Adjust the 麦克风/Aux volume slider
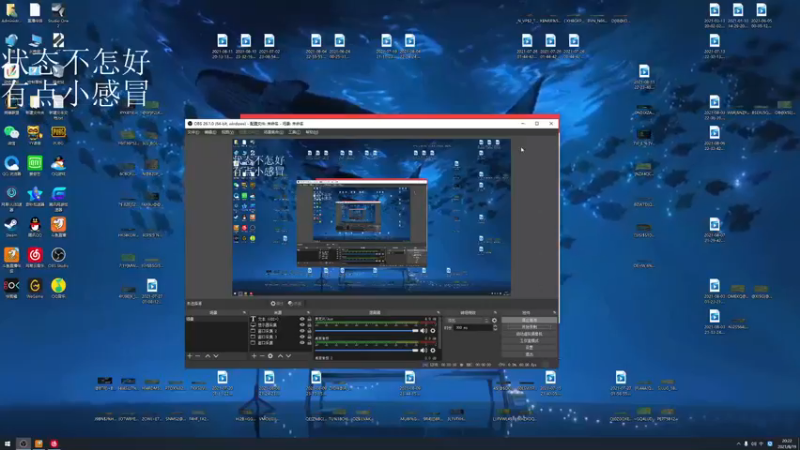This screenshot has width=800, height=450. pyautogui.click(x=367, y=331)
